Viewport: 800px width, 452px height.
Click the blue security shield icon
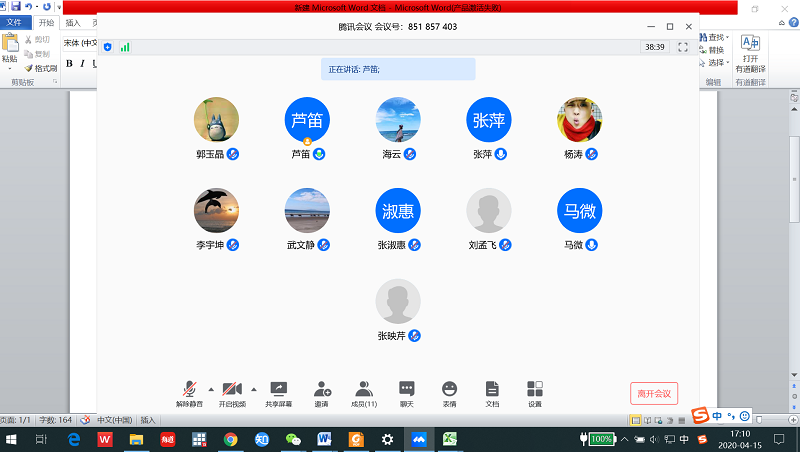[x=108, y=47]
